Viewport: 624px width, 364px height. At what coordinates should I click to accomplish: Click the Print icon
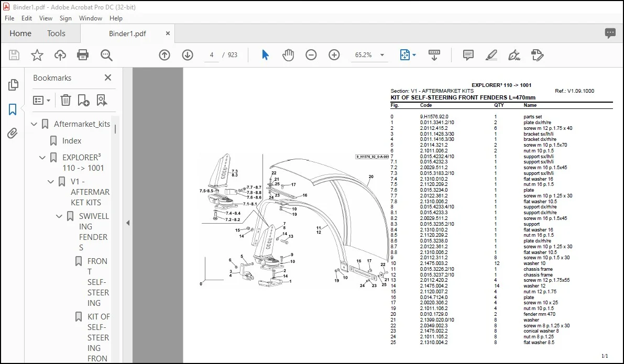(x=83, y=55)
